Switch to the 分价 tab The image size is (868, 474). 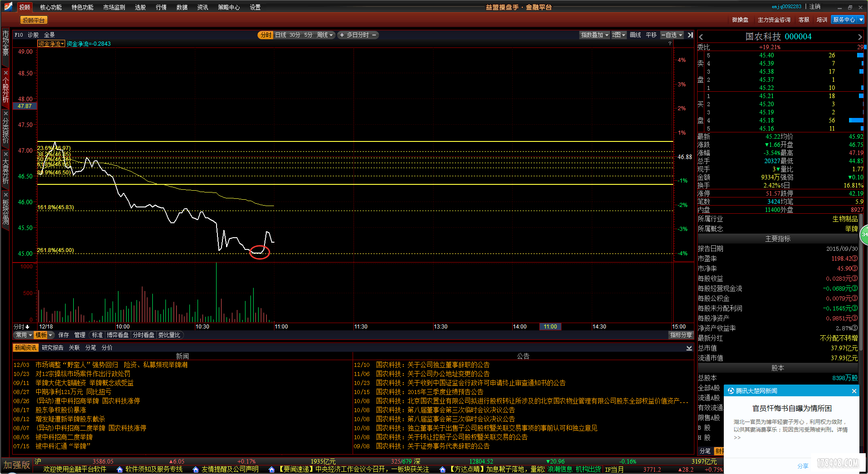tap(107, 347)
